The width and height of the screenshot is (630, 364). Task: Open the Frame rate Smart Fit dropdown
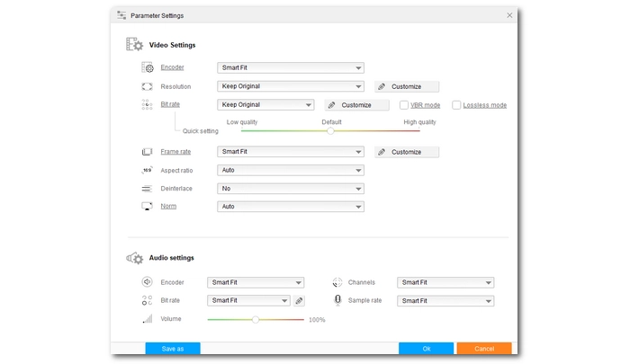tap(291, 152)
